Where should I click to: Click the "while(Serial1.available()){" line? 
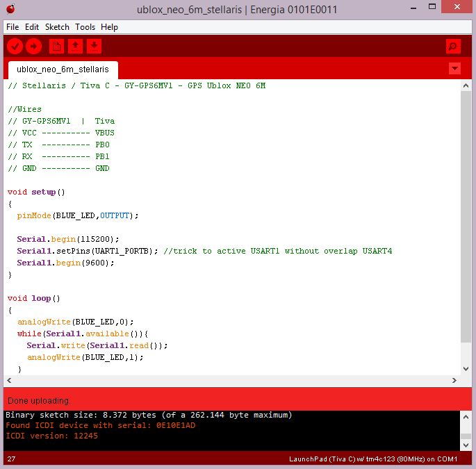(83, 334)
